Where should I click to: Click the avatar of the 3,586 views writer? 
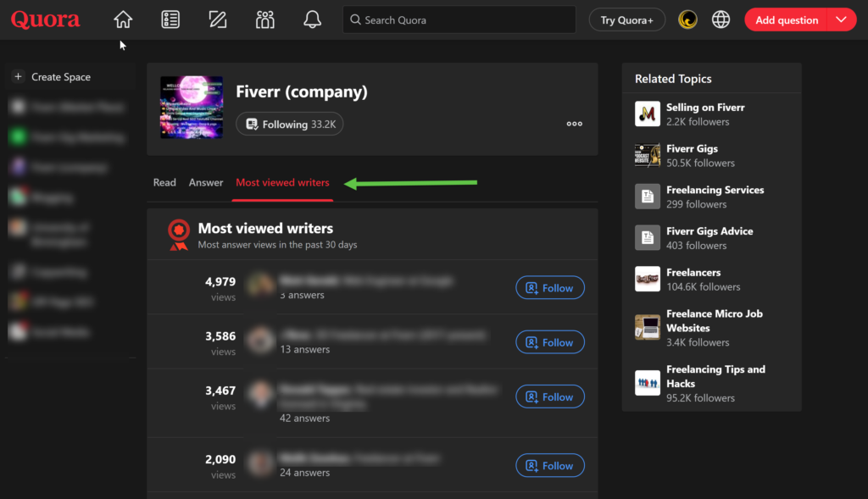(261, 339)
